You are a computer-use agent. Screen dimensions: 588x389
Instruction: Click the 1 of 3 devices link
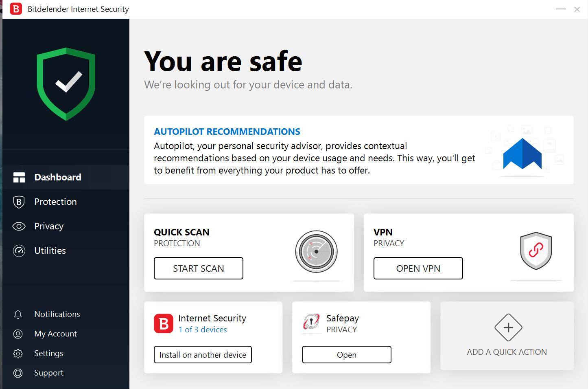pos(202,330)
